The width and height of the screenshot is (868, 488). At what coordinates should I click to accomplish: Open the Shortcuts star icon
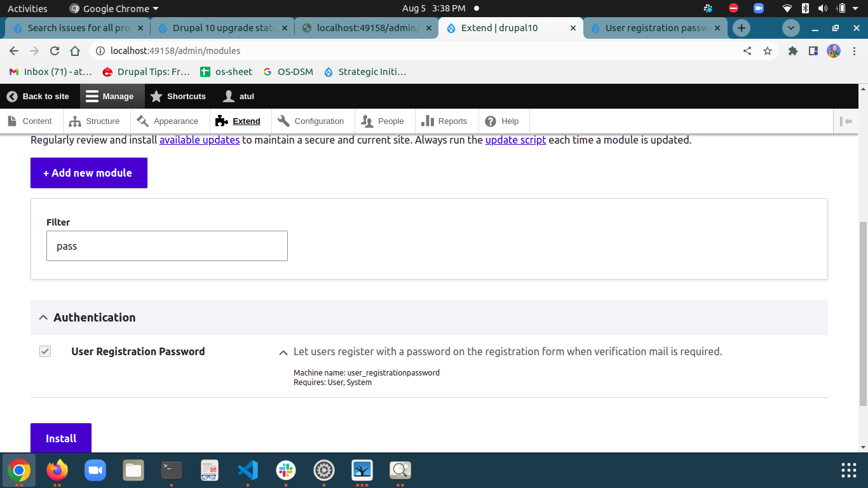click(x=156, y=96)
